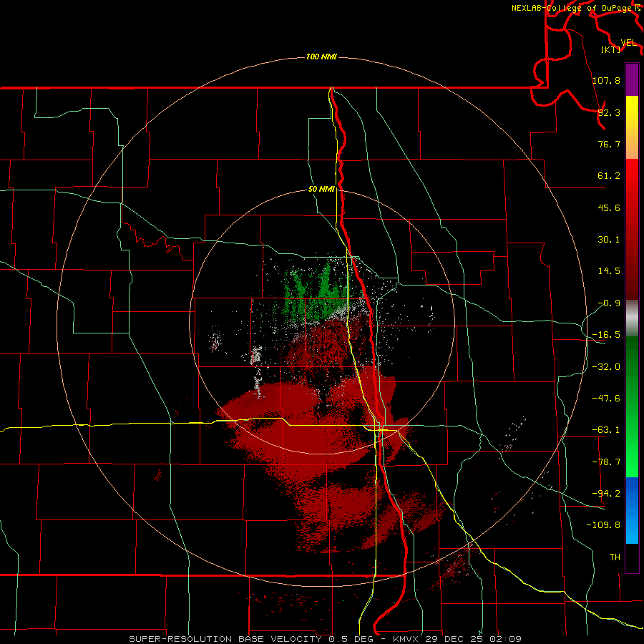
Task: Click the 76.7 velocity scale value
Action: pos(609,144)
